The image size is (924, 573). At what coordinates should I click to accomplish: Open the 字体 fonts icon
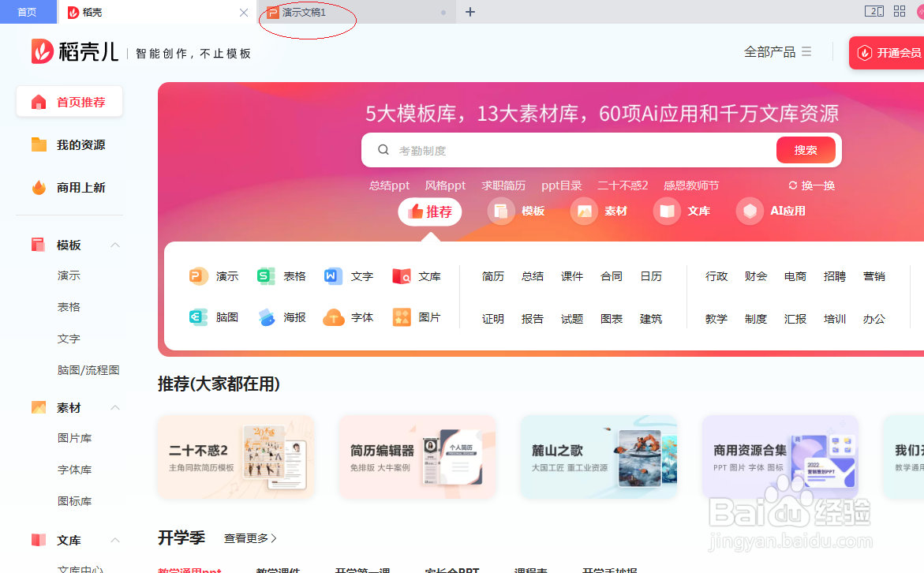point(332,317)
